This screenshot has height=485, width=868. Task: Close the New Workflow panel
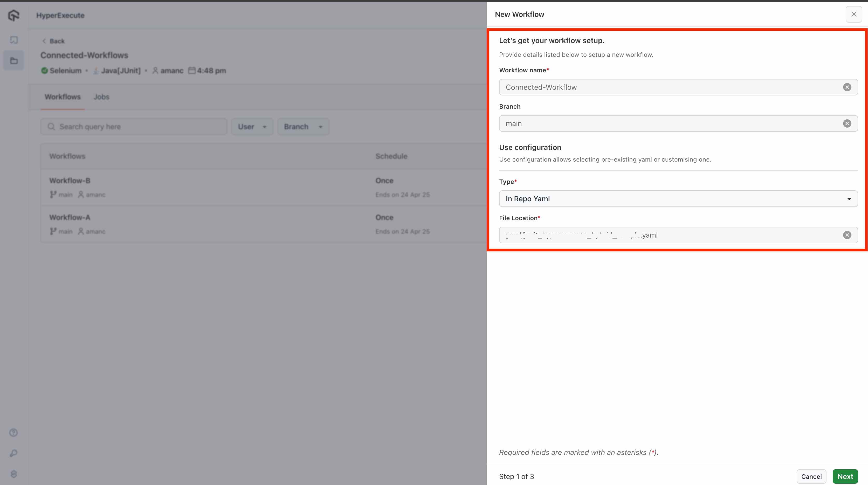pos(853,15)
